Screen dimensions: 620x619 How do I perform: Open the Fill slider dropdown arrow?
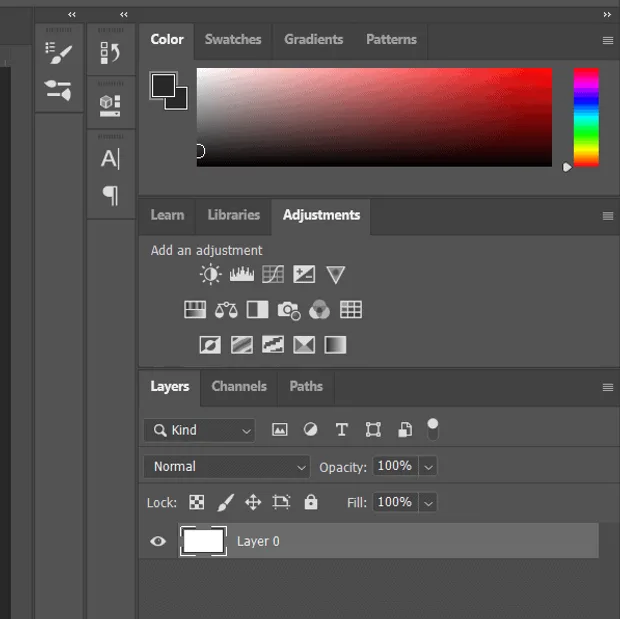point(428,503)
